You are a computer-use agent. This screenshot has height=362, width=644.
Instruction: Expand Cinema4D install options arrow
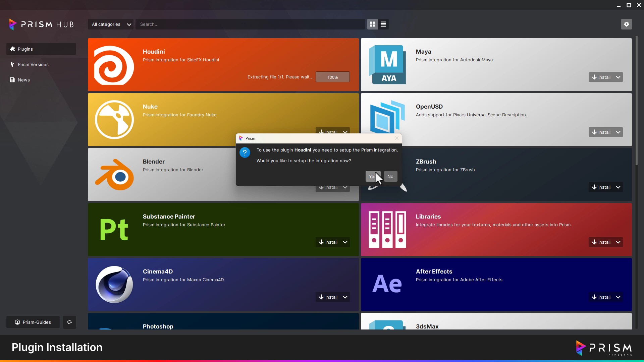point(345,297)
